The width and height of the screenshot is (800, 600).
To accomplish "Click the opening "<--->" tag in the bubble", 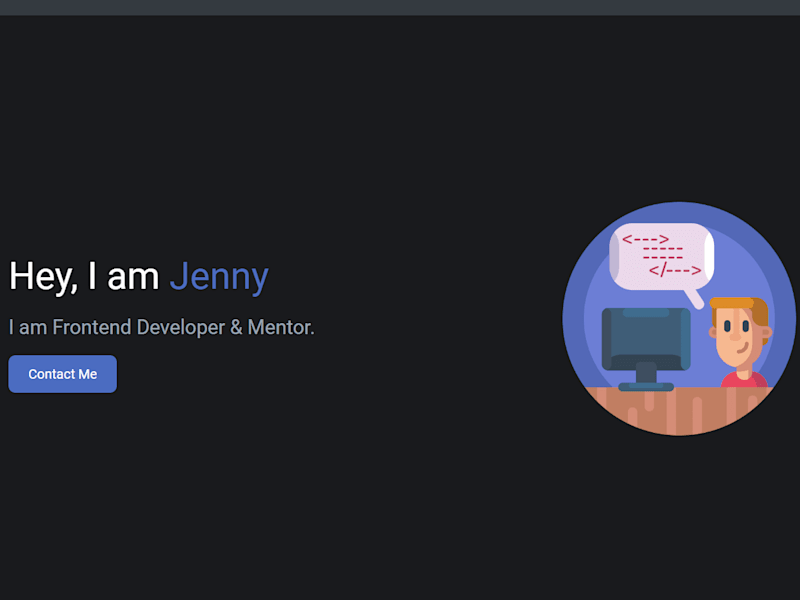I will (x=645, y=239).
